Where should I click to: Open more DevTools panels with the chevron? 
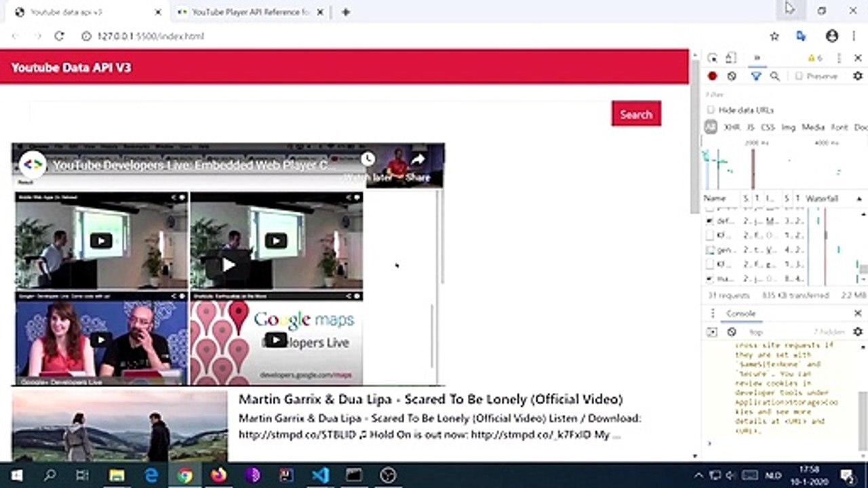click(757, 58)
